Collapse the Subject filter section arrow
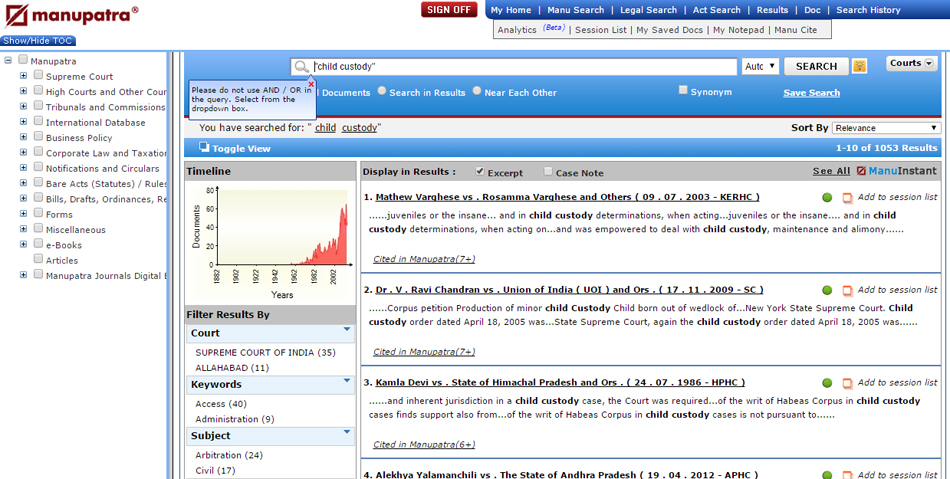Viewport: 950px width, 479px height. click(347, 432)
